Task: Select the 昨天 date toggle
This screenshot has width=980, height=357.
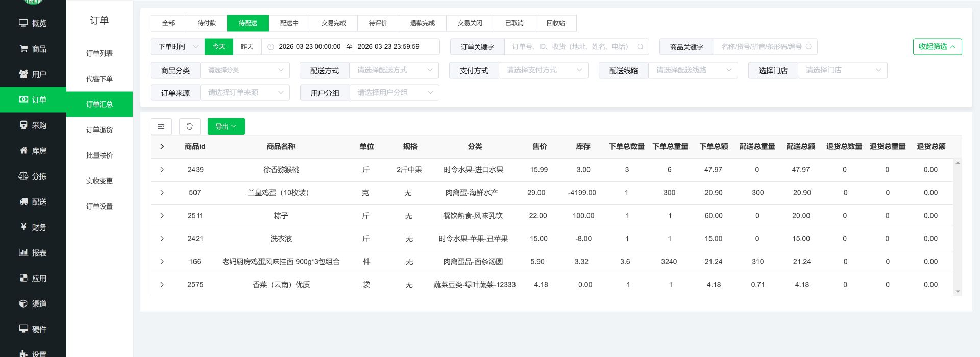Action: 247,46
